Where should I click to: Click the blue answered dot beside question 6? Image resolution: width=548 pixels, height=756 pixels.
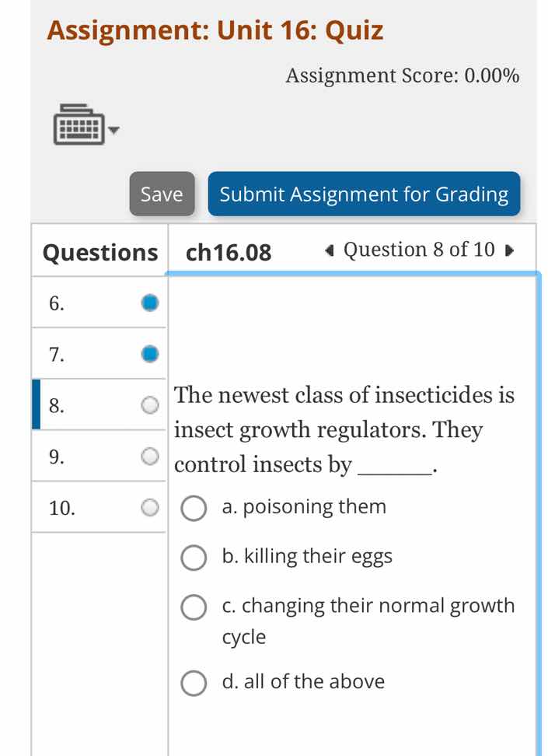[x=149, y=303]
